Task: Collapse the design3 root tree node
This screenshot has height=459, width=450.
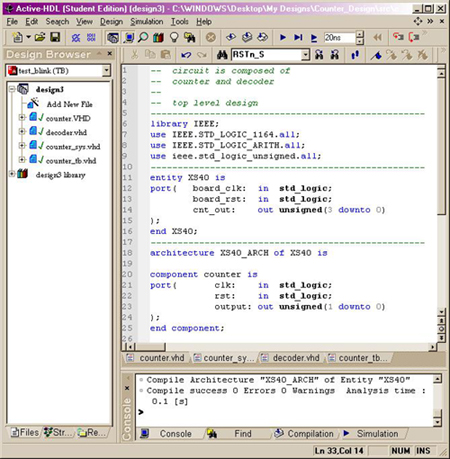Action: 12,89
